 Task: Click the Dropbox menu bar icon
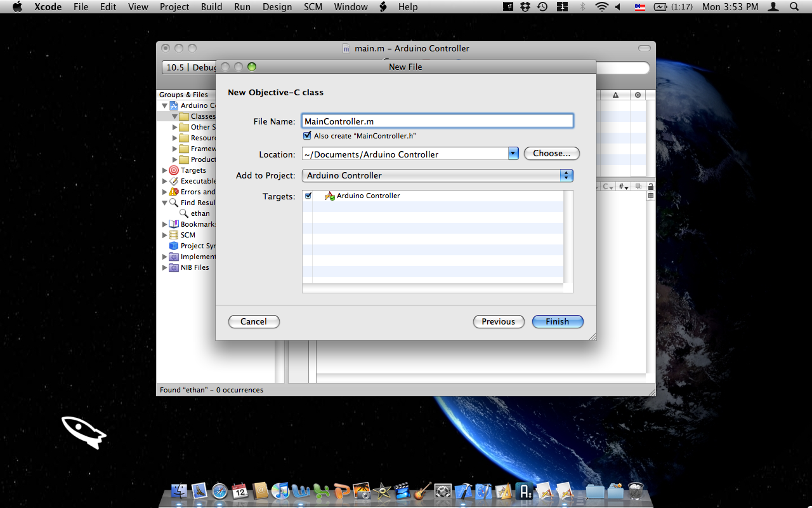(x=525, y=7)
